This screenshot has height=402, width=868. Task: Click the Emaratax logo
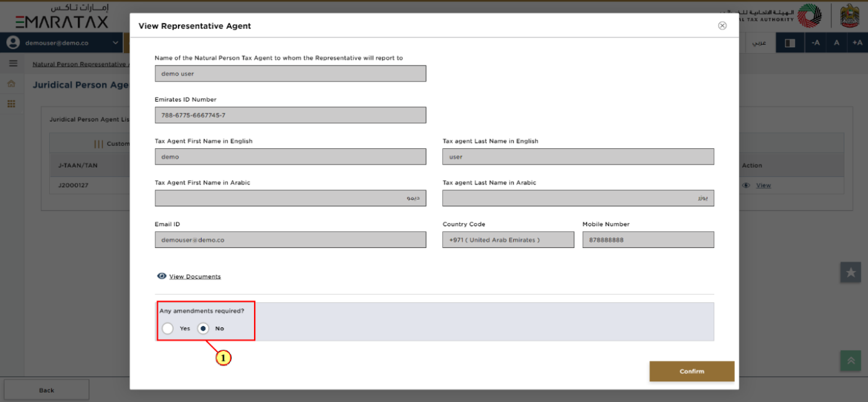pos(62,17)
